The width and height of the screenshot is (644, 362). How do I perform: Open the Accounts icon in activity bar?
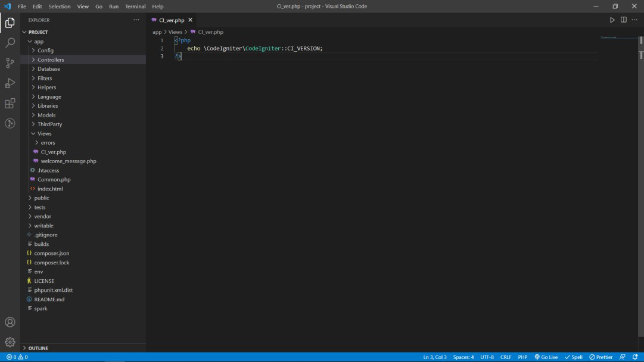tap(10, 322)
